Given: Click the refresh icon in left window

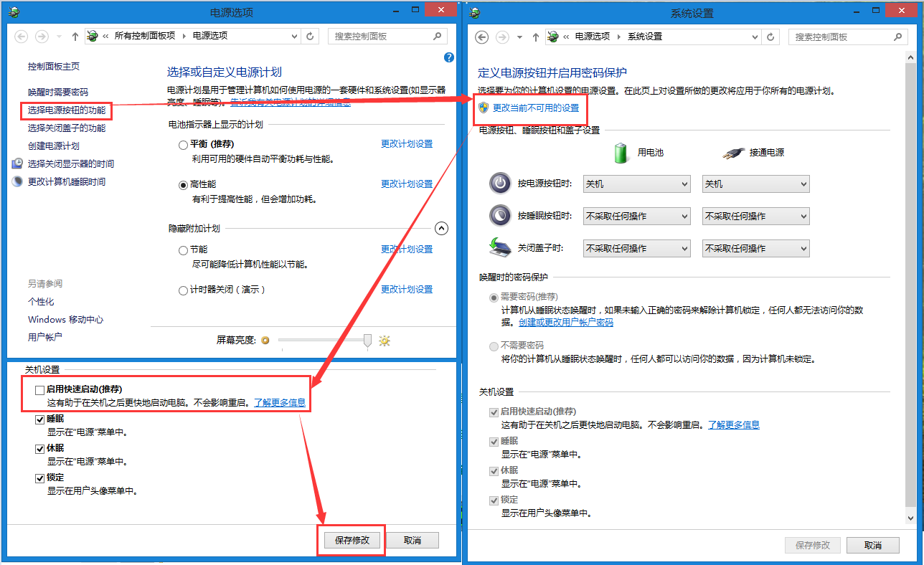Looking at the screenshot, I should pos(310,36).
